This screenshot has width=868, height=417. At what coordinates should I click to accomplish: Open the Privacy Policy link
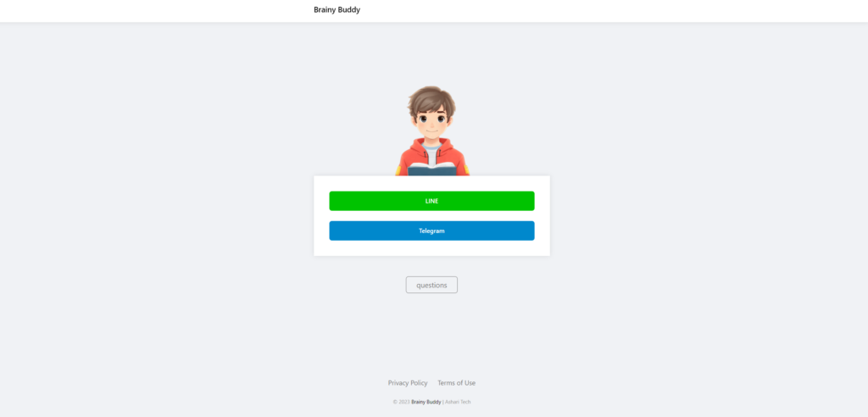tap(408, 382)
